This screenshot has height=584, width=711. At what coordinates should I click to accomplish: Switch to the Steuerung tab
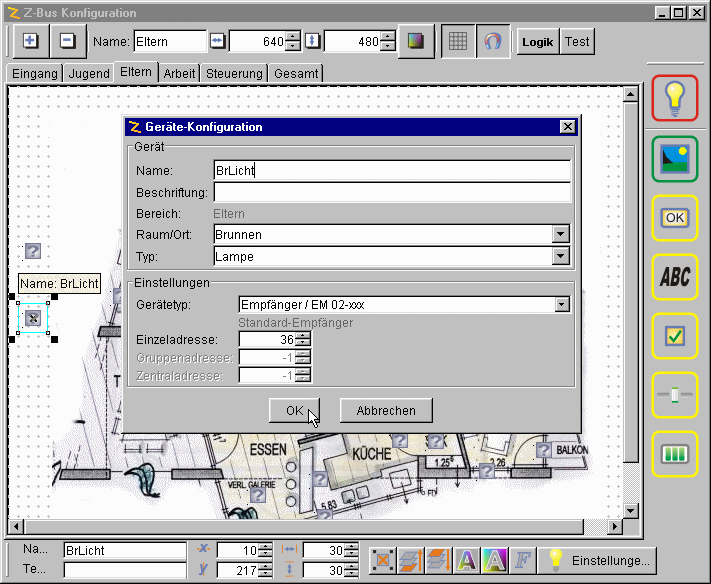(234, 73)
